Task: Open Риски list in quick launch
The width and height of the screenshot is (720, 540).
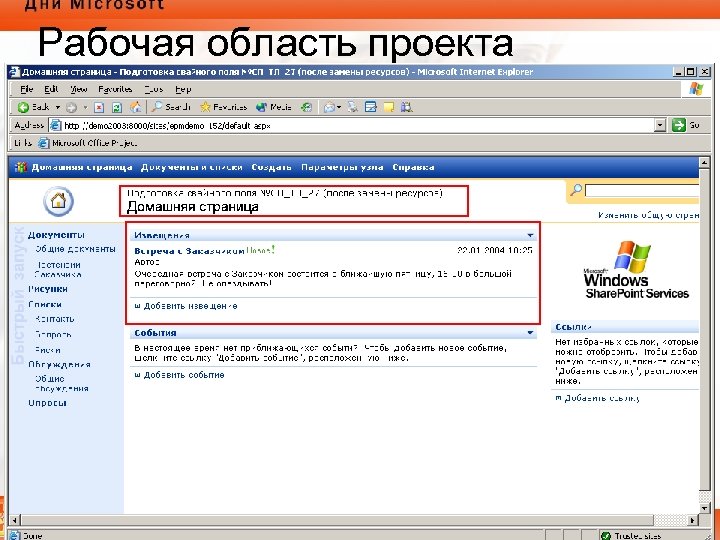Action: coord(48,350)
